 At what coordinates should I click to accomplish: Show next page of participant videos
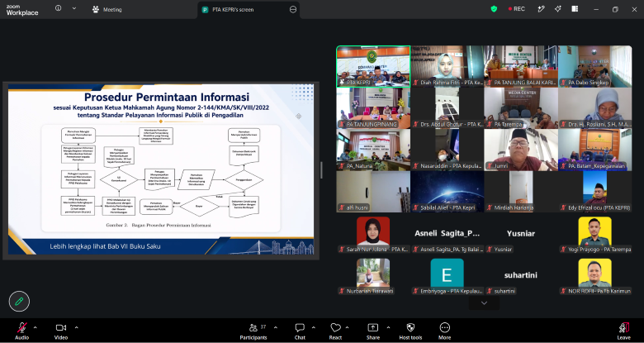[x=484, y=303]
